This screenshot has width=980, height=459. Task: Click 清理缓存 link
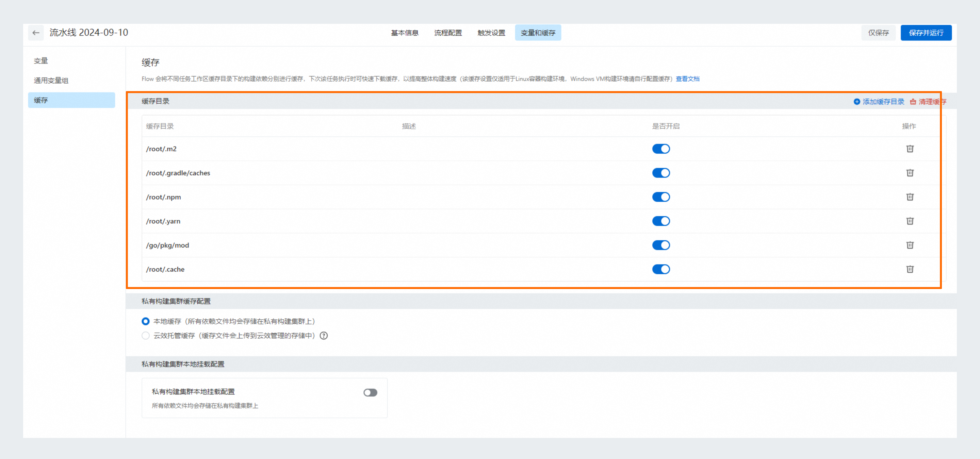pos(928,101)
